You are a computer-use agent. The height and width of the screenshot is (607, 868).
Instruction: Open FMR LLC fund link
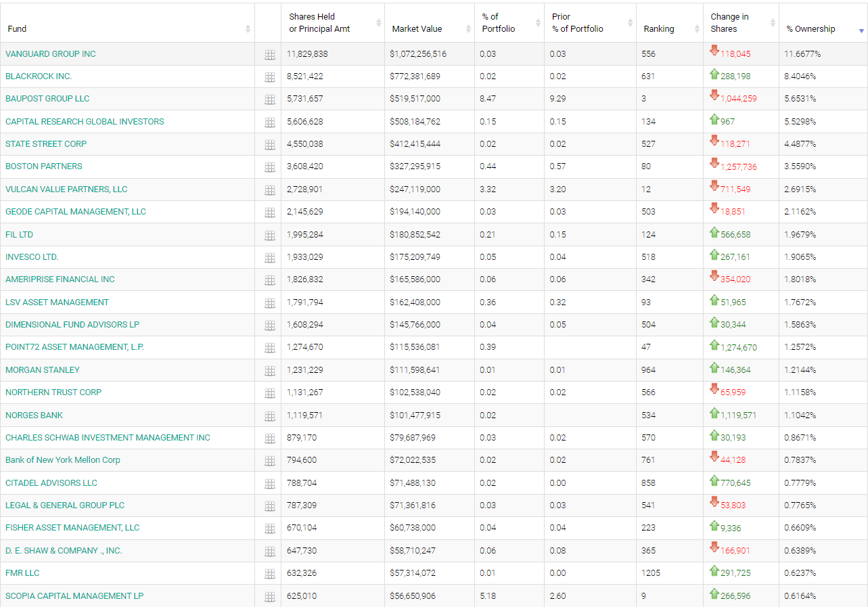tap(22, 573)
